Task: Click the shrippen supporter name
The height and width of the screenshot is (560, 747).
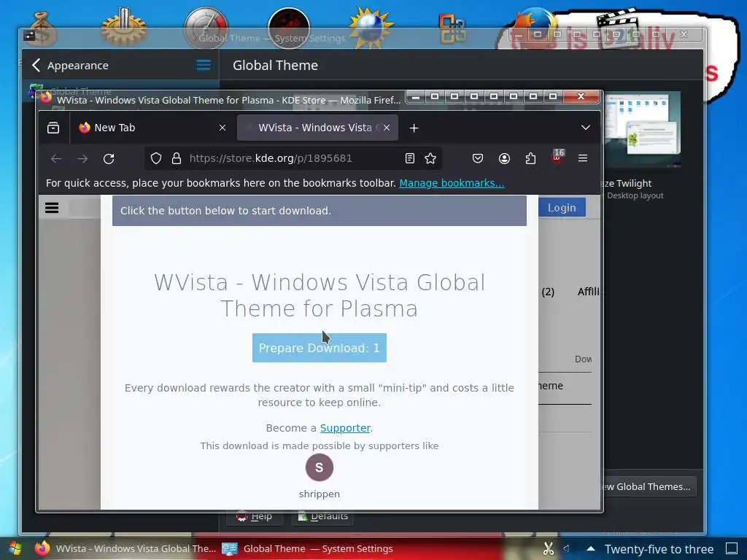Action: pos(320,494)
